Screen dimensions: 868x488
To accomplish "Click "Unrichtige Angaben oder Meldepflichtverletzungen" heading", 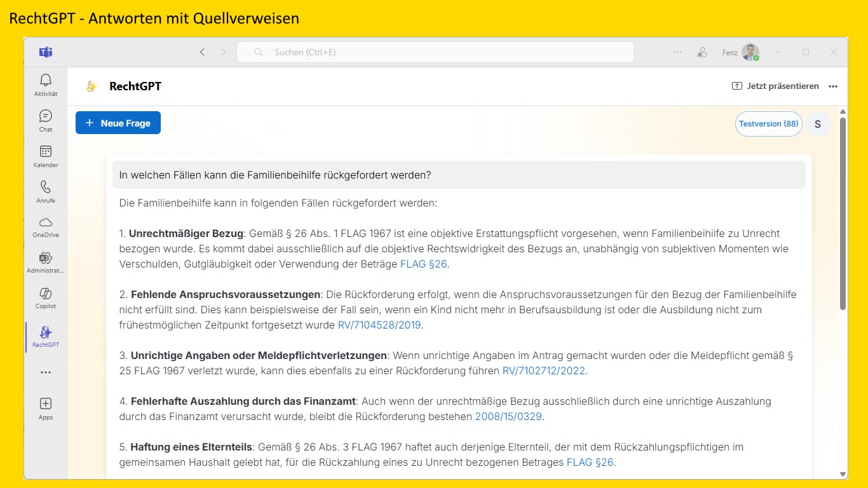I will 259,355.
